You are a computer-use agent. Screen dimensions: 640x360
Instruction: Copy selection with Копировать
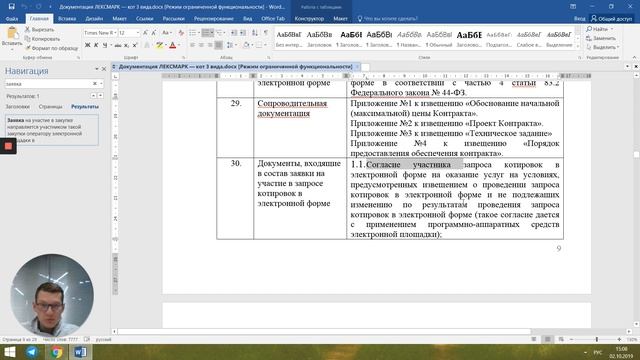tap(42, 39)
